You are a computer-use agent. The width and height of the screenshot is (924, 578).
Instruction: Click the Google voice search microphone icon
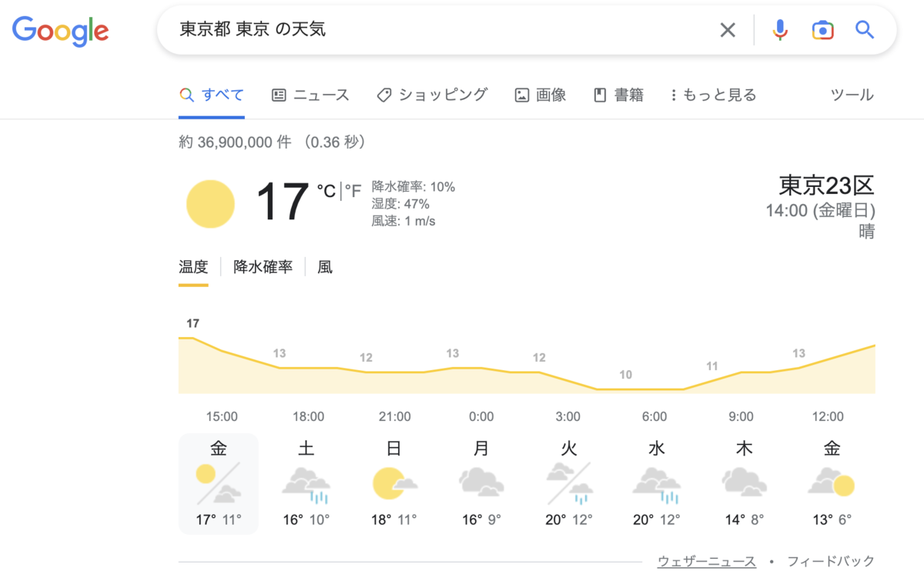coord(780,29)
